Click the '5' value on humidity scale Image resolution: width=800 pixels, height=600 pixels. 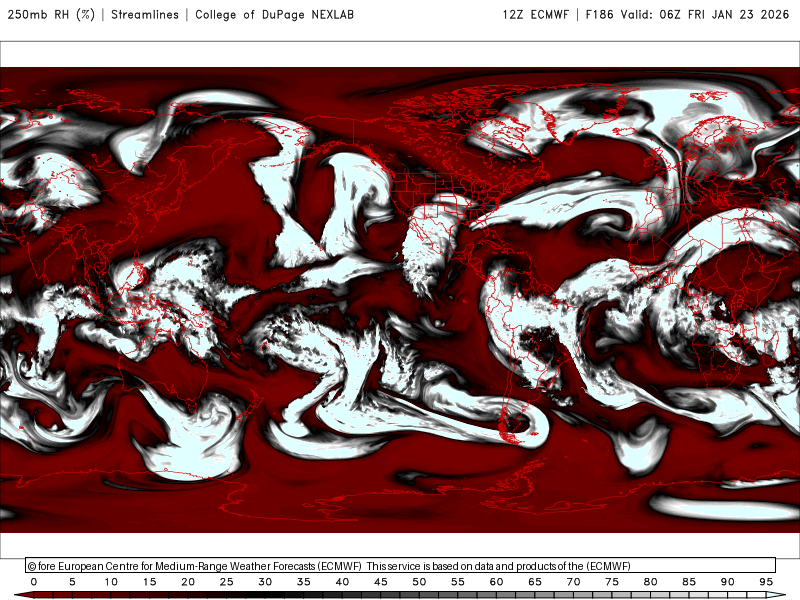tap(72, 582)
